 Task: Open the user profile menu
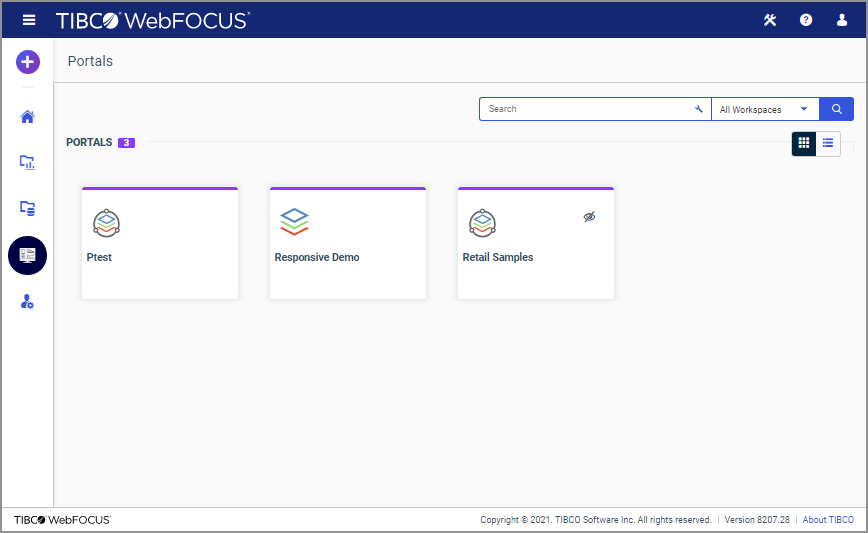(842, 20)
